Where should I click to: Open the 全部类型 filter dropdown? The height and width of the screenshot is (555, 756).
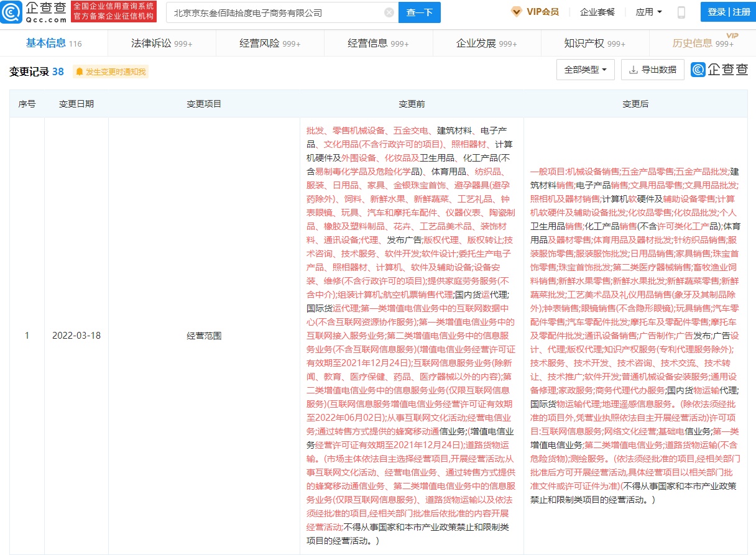coord(586,70)
